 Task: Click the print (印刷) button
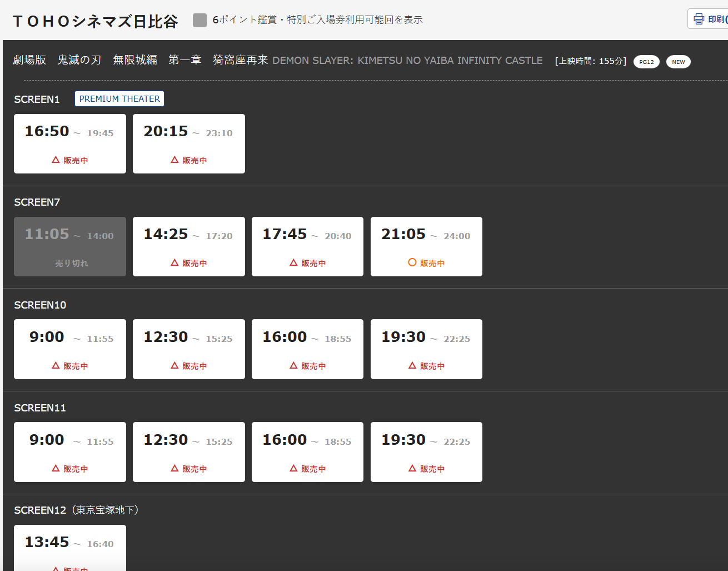709,19
